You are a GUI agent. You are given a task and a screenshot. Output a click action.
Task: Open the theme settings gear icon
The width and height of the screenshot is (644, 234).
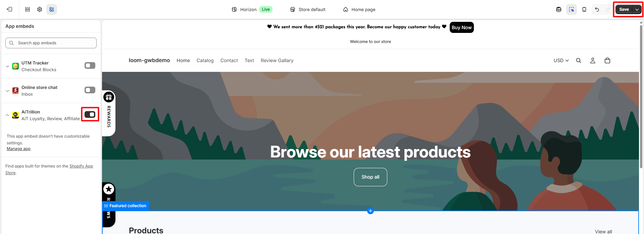click(40, 9)
